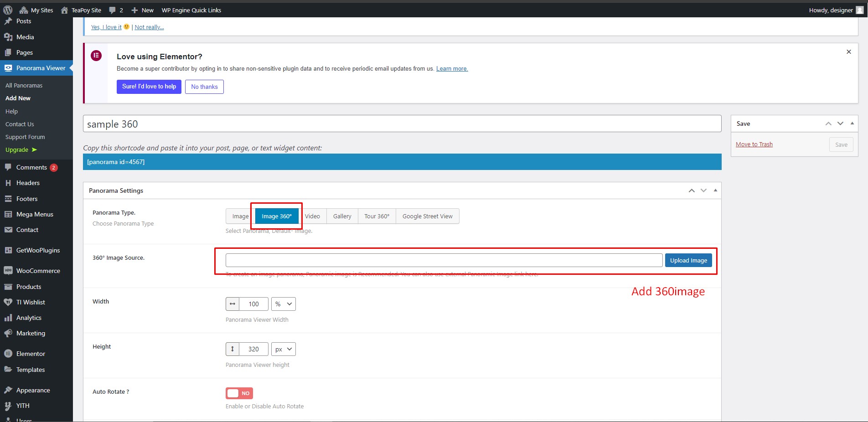The width and height of the screenshot is (868, 422).
Task: Open My Sites admin bar menu
Action: [x=36, y=10]
